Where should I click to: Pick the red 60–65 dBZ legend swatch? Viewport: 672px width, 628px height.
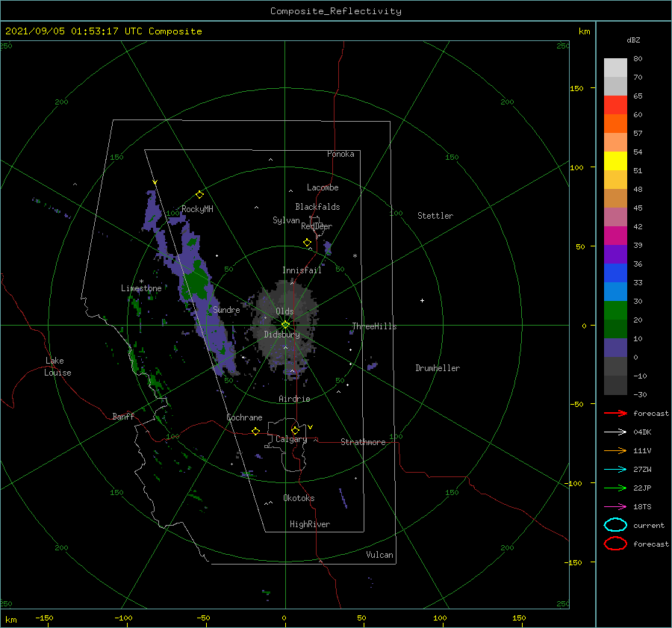pyautogui.click(x=615, y=105)
